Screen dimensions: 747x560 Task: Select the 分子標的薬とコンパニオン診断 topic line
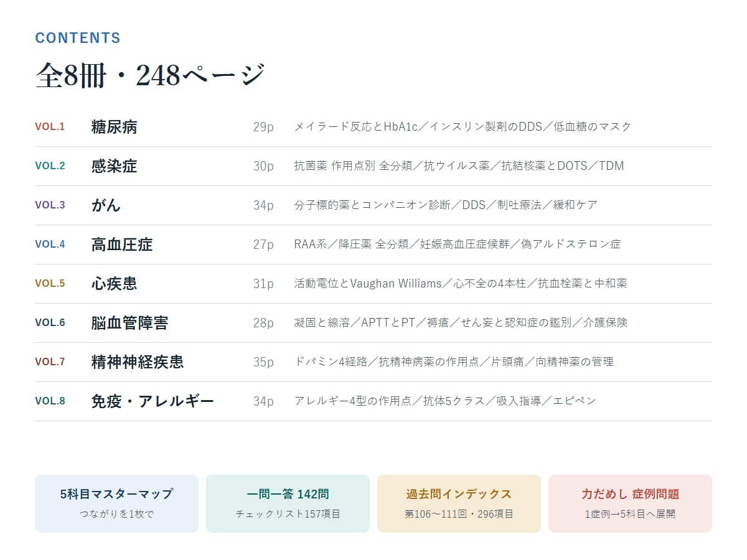[x=446, y=205]
